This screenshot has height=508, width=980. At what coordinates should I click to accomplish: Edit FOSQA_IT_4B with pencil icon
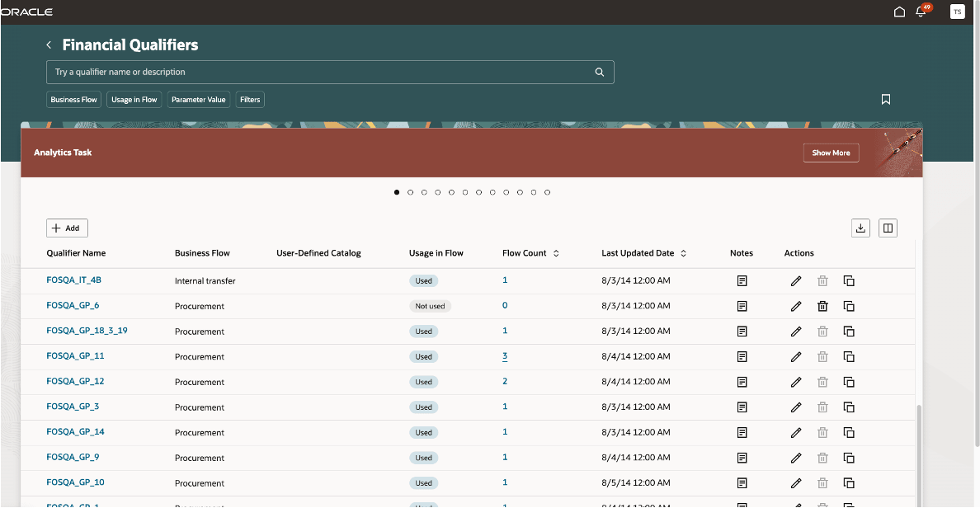795,281
